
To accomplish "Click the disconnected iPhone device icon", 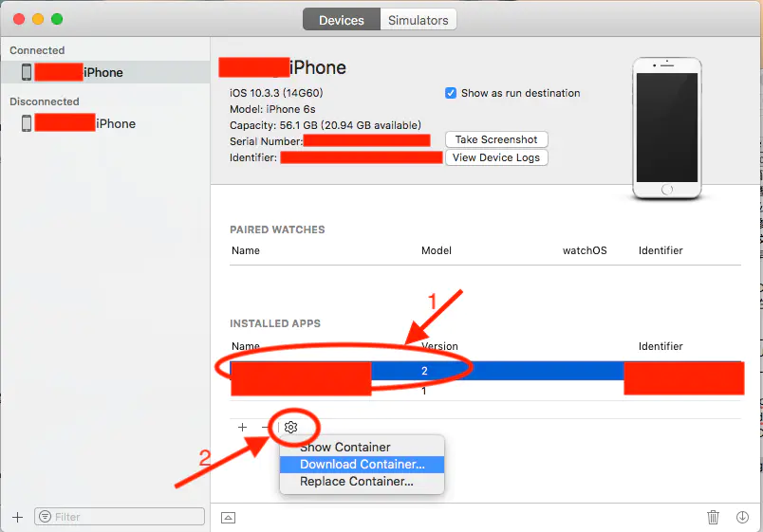I will (27, 123).
